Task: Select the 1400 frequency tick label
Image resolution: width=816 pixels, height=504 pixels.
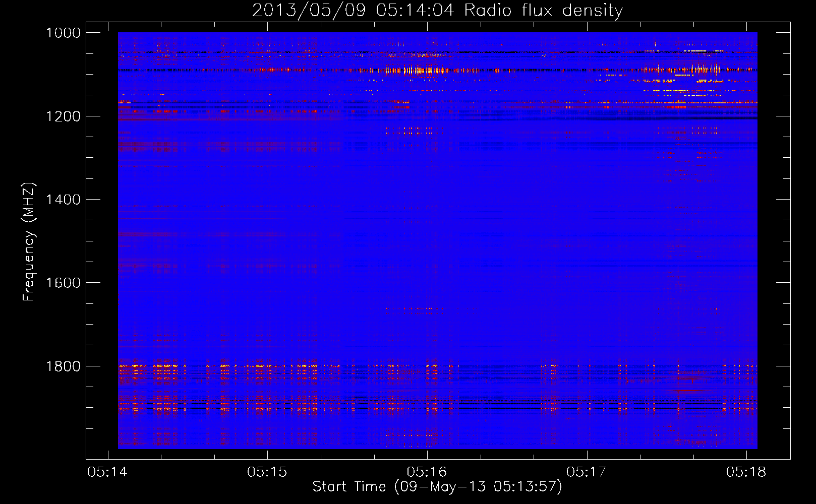Action: pyautogui.click(x=63, y=200)
